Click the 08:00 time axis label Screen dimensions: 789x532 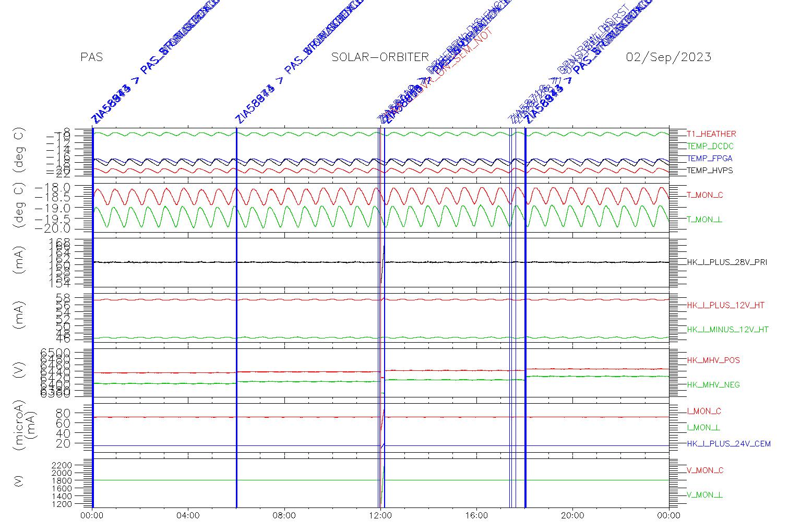284,516
